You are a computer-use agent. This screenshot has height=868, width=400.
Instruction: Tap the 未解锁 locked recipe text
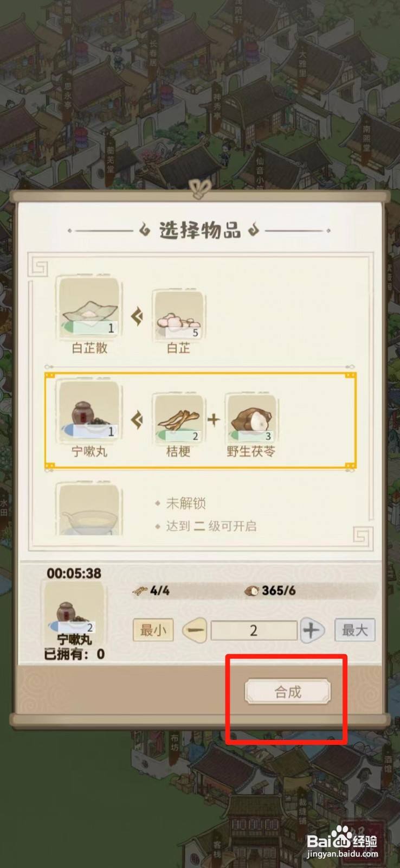(x=186, y=503)
